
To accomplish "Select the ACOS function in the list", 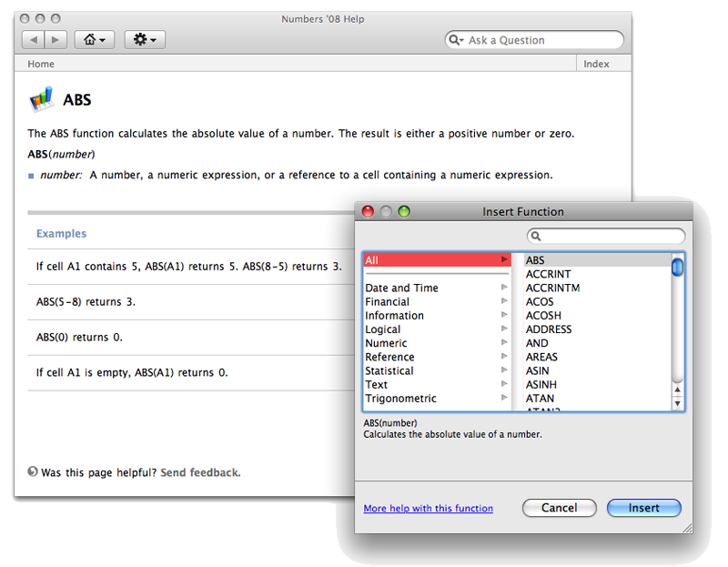I will 598,302.
